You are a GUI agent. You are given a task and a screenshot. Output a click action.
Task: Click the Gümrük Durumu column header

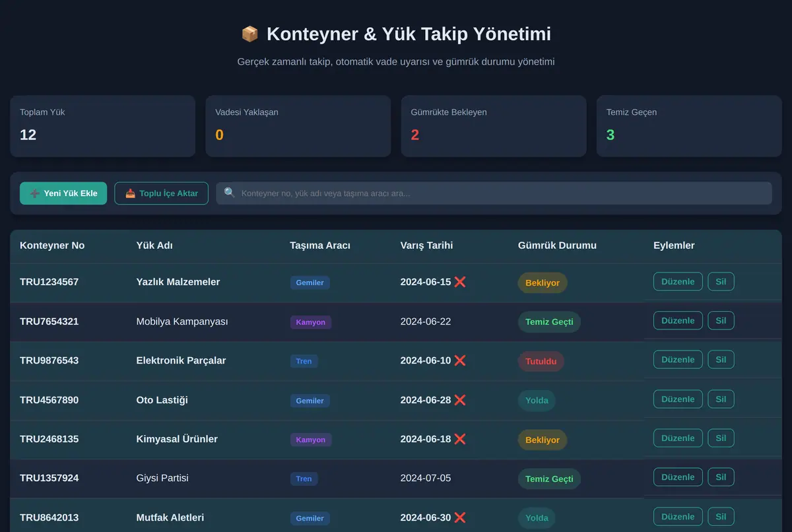[x=557, y=246]
